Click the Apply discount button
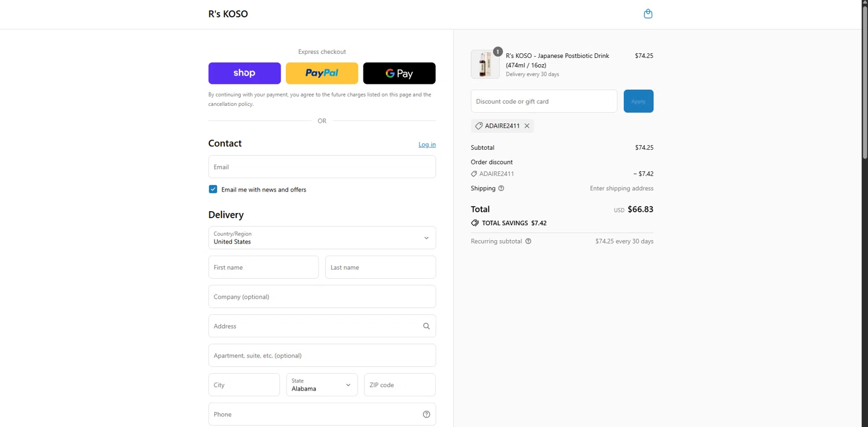 638,101
